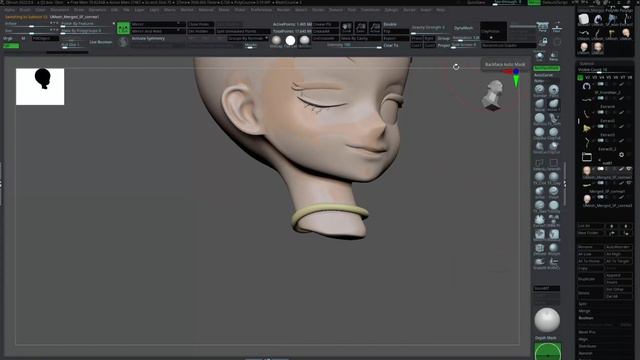The image size is (640, 360).
Task: Select the Standard brush icon
Action: [x=540, y=89]
